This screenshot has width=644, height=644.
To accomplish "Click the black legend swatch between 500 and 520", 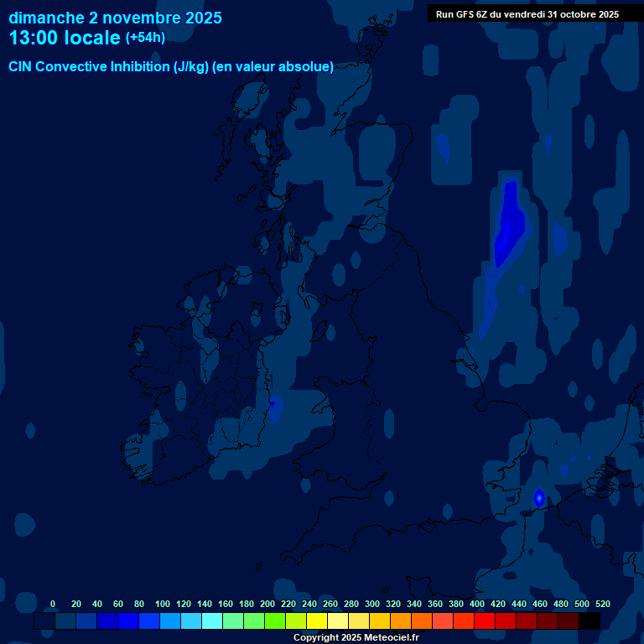I will pyautogui.click(x=589, y=621).
